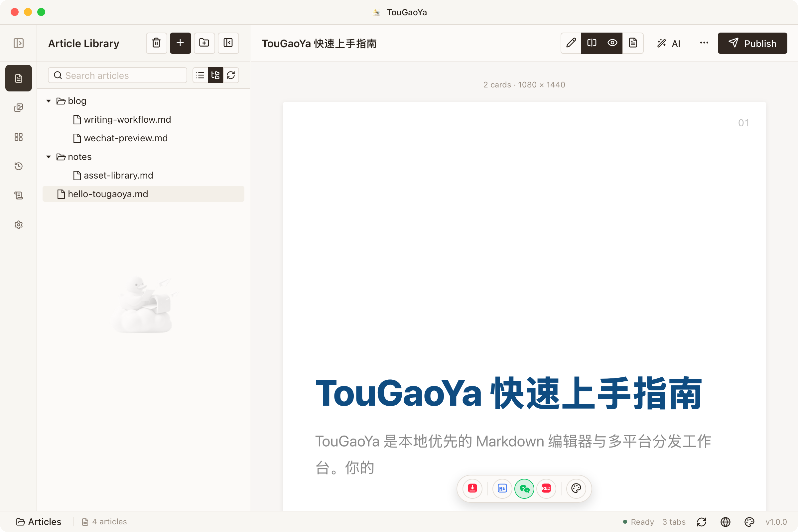Screen dimensions: 798x532
Task: Switch to edit-only pencil mode
Action: (571, 43)
